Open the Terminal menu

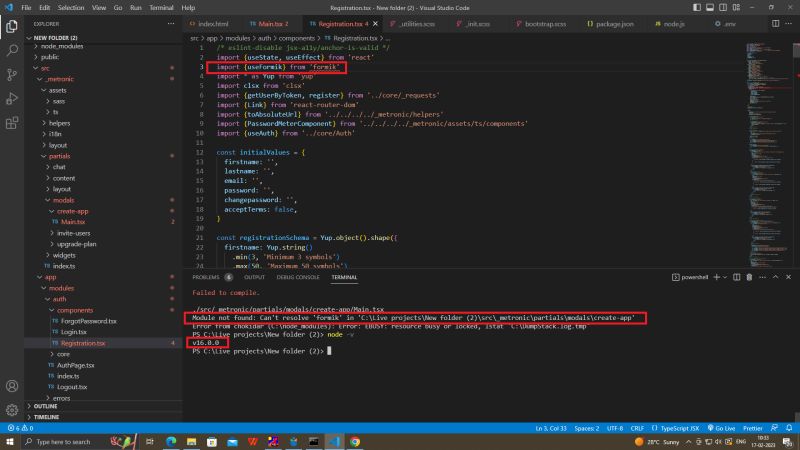161,8
